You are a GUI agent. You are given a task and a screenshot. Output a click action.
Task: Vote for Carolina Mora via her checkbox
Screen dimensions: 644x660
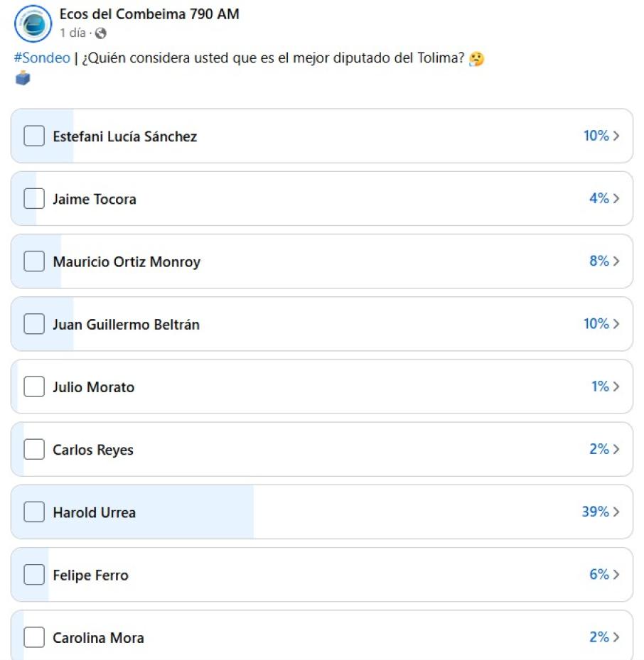(34, 637)
